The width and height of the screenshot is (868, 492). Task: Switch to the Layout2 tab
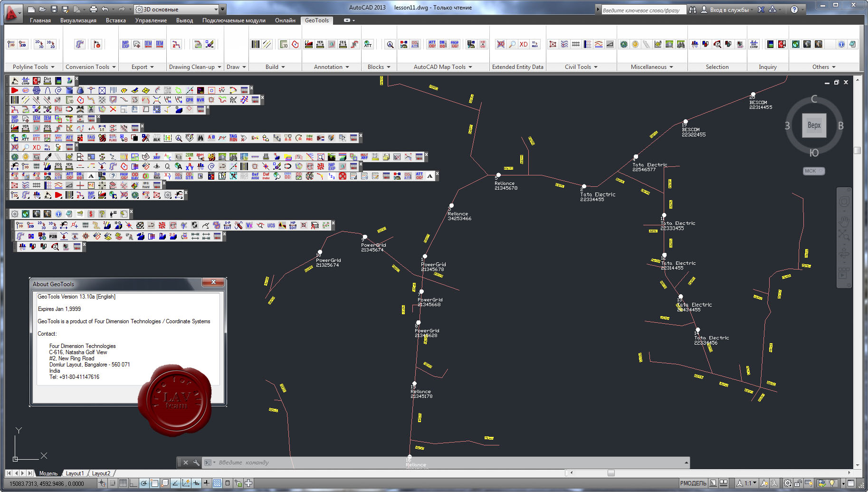(x=101, y=473)
